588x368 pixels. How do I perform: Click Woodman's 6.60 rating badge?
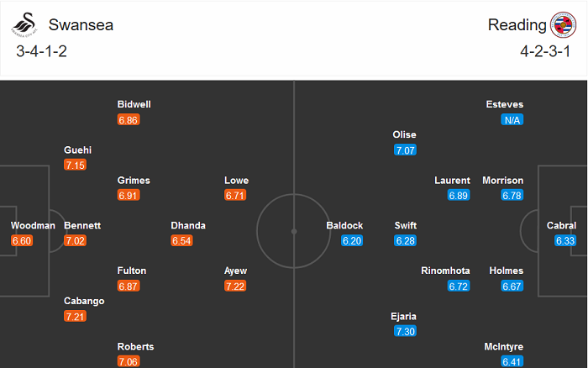(x=22, y=241)
